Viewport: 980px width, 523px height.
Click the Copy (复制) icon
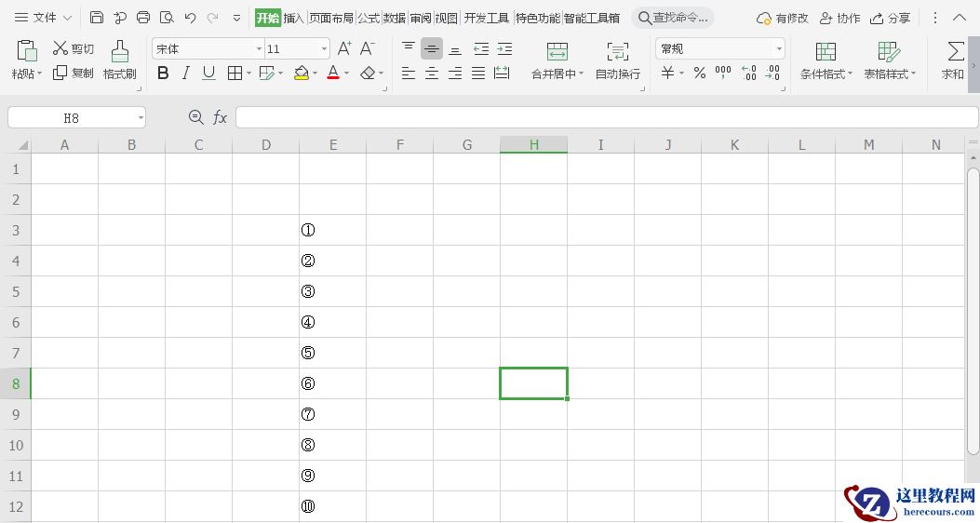pos(60,74)
